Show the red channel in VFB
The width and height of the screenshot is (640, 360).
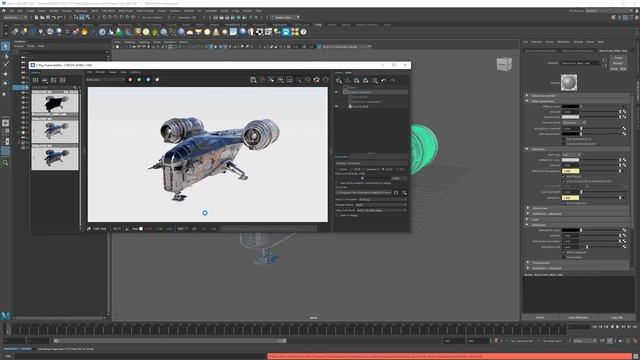coord(130,80)
